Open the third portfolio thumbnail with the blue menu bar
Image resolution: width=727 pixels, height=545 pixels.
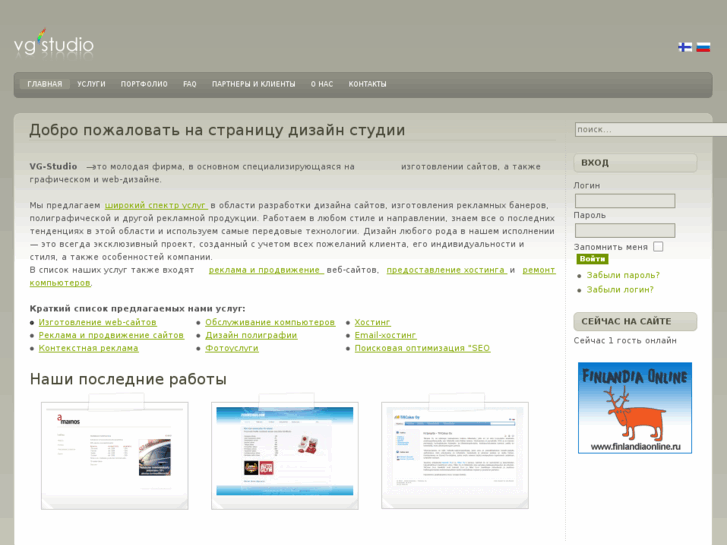[x=455, y=455]
